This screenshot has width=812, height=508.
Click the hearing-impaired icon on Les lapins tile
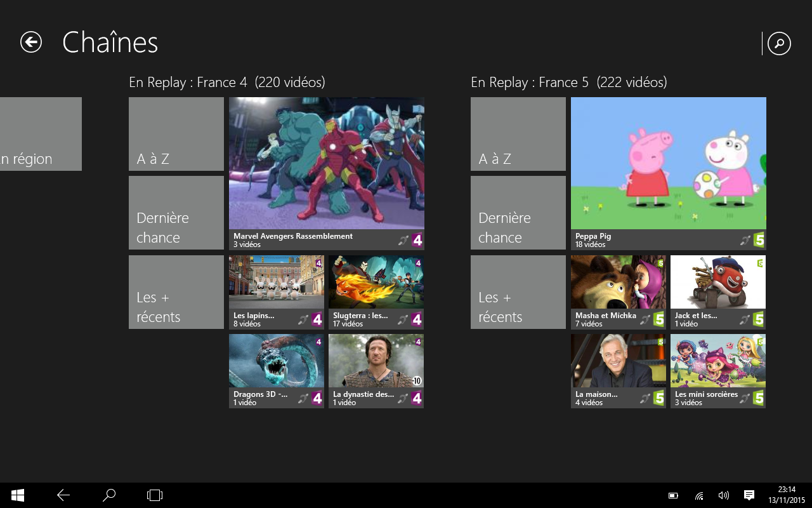tap(303, 319)
